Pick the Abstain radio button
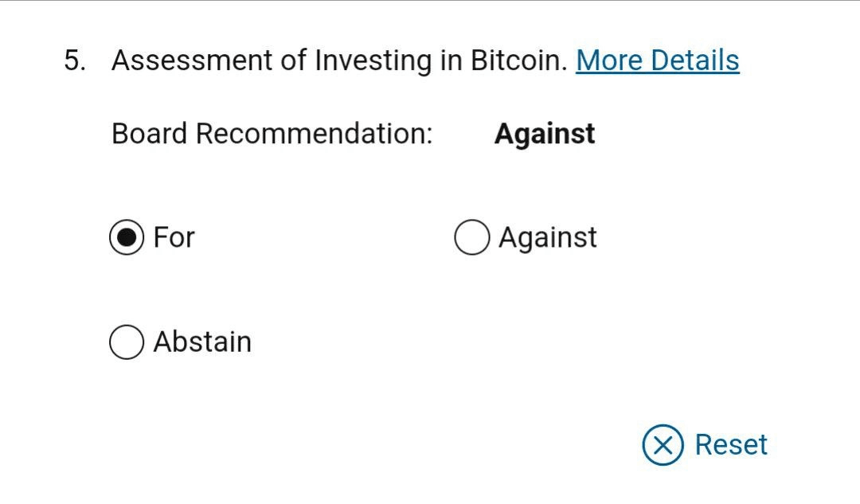The width and height of the screenshot is (860, 504). (127, 342)
